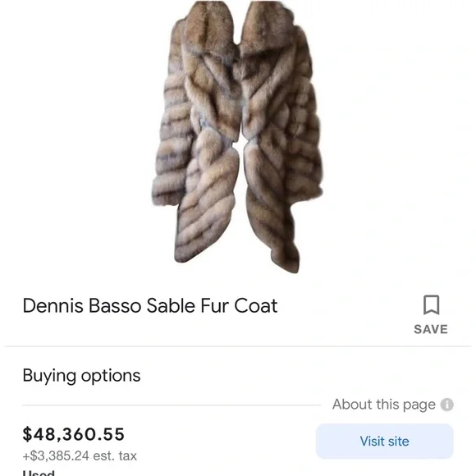Click the Buying options heading
The height and width of the screenshot is (476, 476).
click(82, 376)
